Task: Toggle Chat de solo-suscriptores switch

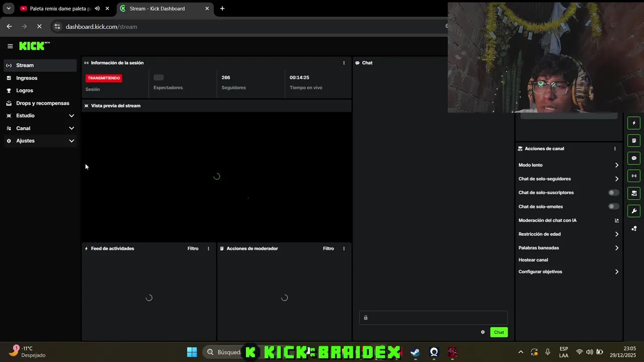Action: 613,193
